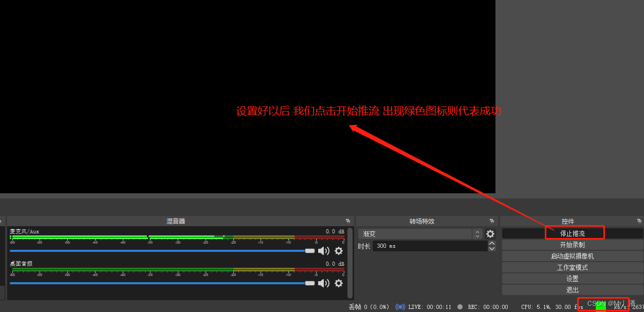
Task: Decrease 时长 duration with down arrow
Action: coord(492,249)
